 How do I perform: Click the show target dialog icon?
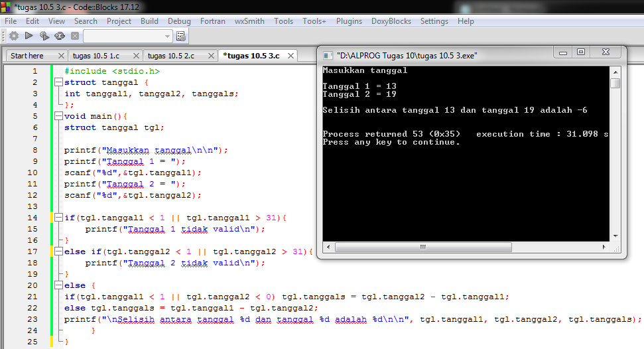pos(180,36)
